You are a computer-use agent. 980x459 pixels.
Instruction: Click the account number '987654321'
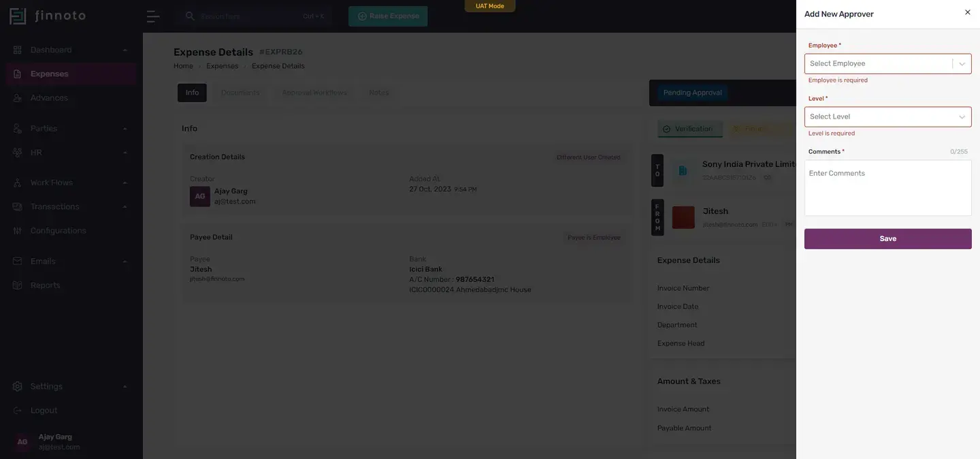(x=475, y=280)
